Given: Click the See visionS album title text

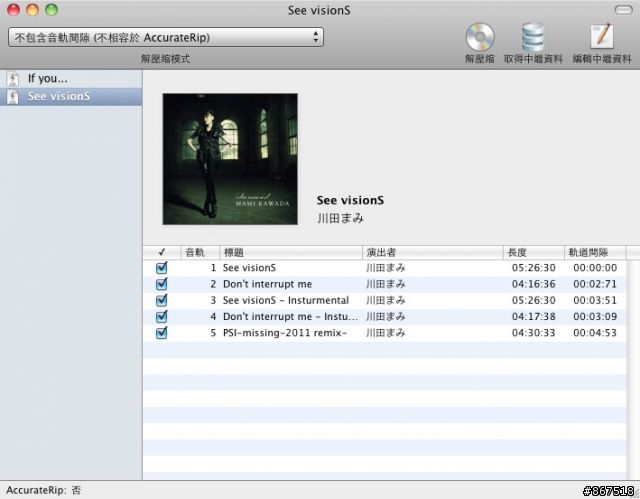Looking at the screenshot, I should point(350,200).
